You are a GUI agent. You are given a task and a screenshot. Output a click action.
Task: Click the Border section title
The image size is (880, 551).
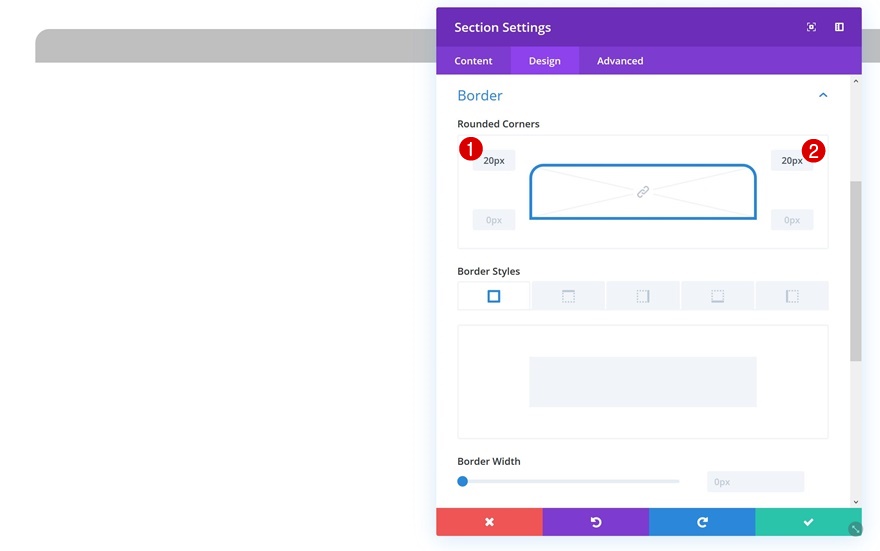tap(480, 95)
